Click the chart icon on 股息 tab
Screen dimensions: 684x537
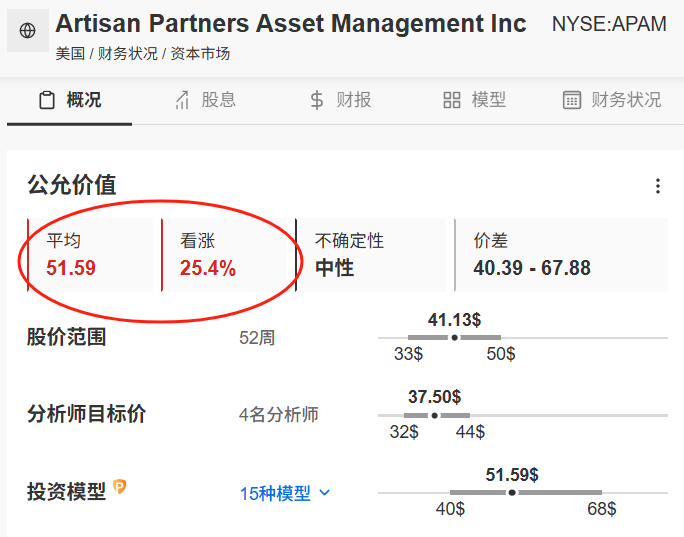coord(182,100)
